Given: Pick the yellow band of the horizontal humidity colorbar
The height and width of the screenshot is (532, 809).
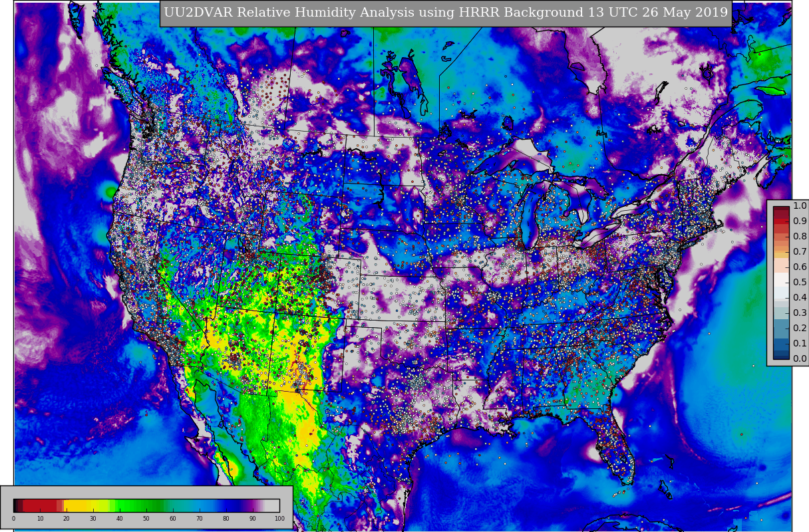Looking at the screenshot, I should coord(77,505).
